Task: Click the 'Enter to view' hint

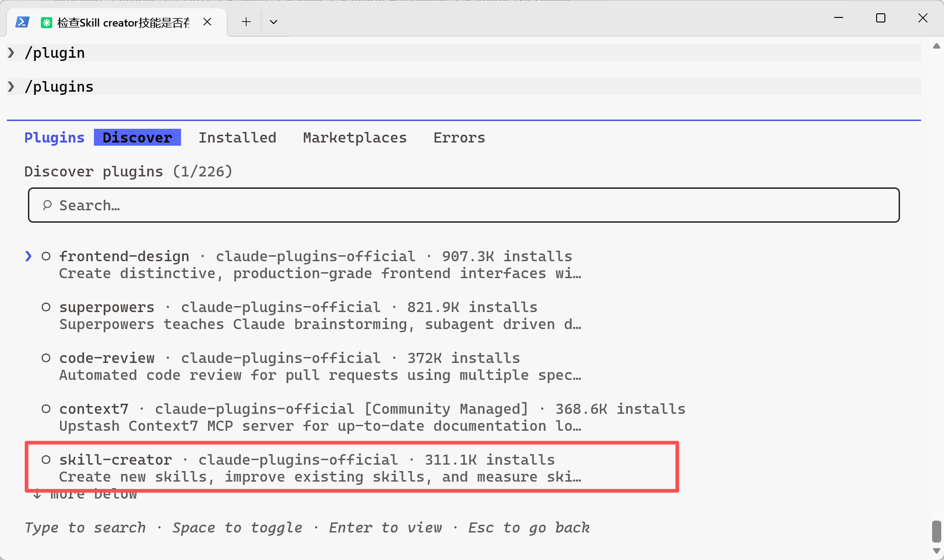Action: pos(385,528)
